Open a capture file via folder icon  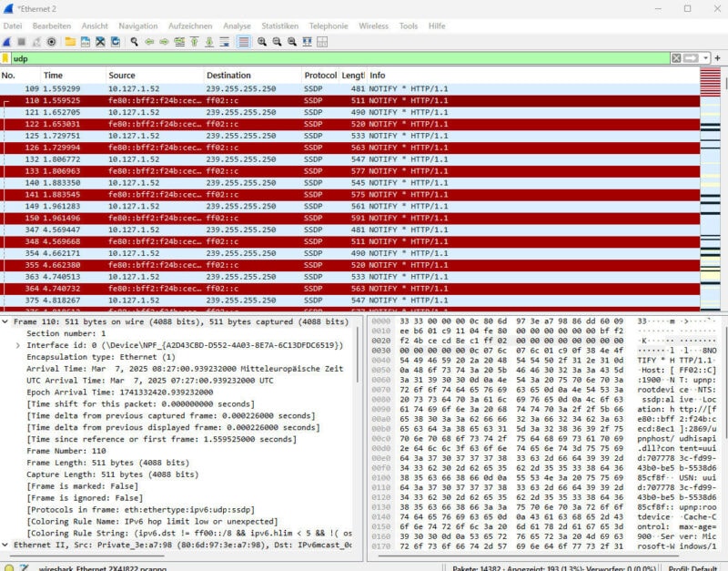[70, 42]
